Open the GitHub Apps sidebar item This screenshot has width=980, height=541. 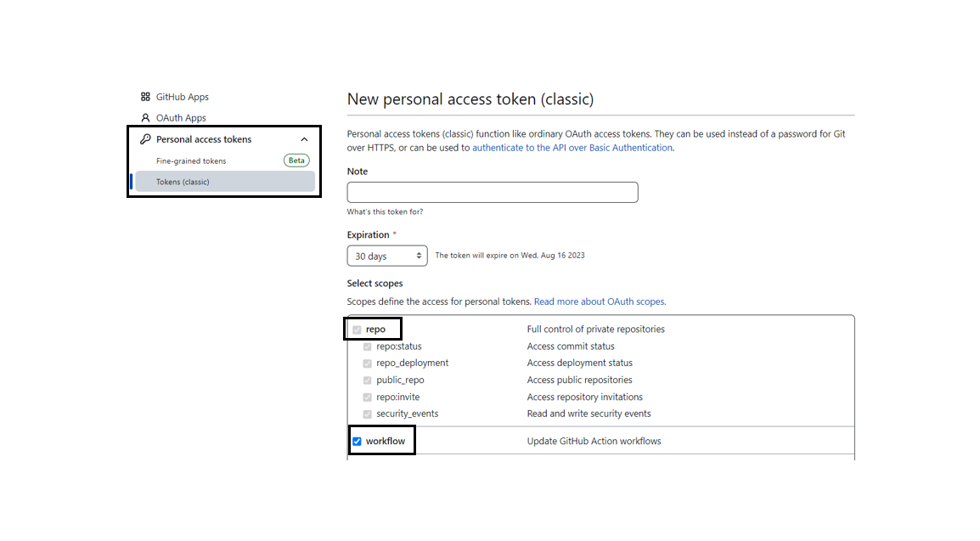(182, 97)
